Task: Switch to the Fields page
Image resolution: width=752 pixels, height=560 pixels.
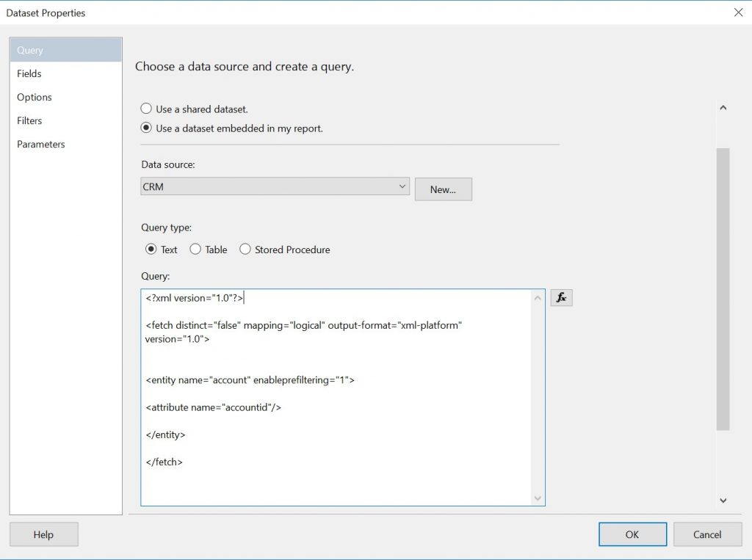Action: point(29,73)
